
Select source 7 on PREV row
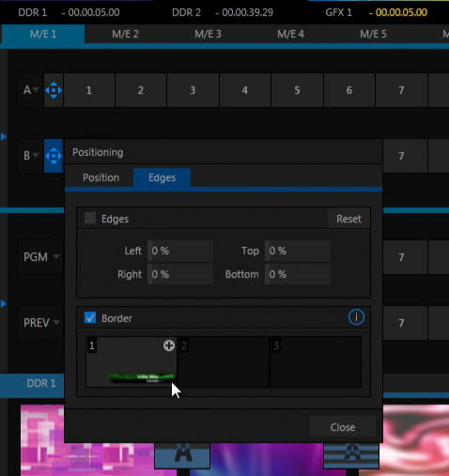click(x=405, y=323)
